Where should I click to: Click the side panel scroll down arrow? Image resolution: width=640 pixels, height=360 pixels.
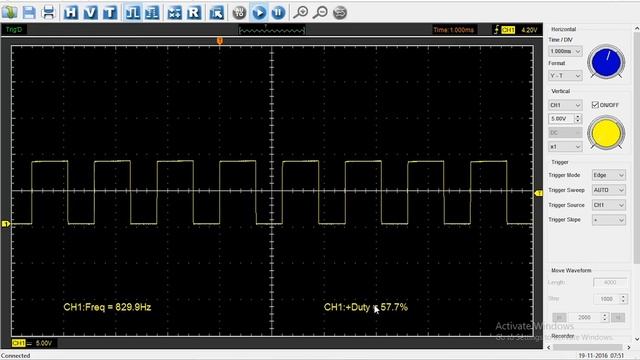click(637, 339)
